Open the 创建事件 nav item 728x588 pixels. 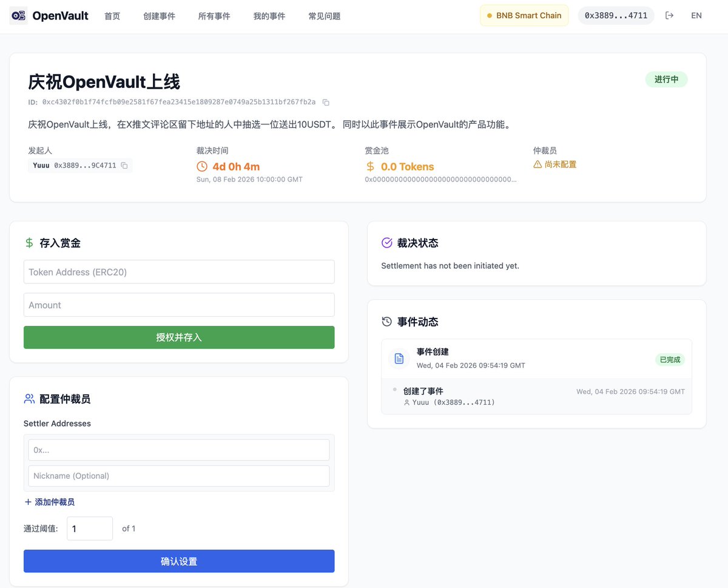(160, 16)
